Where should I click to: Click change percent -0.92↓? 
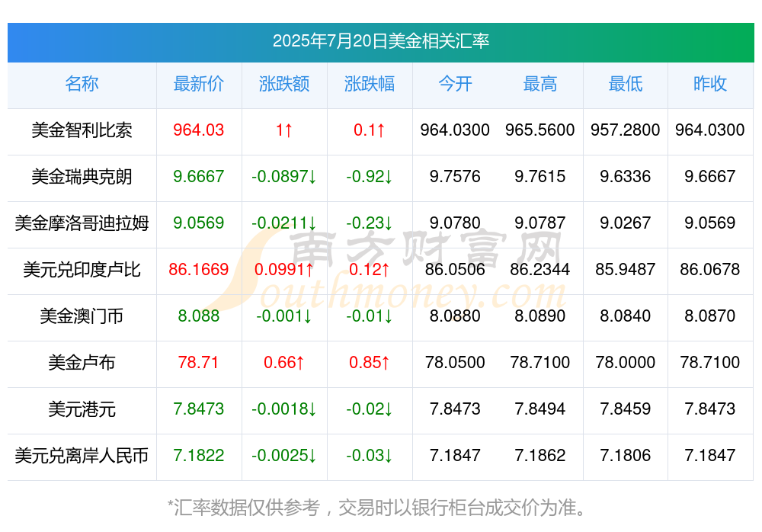(370, 176)
